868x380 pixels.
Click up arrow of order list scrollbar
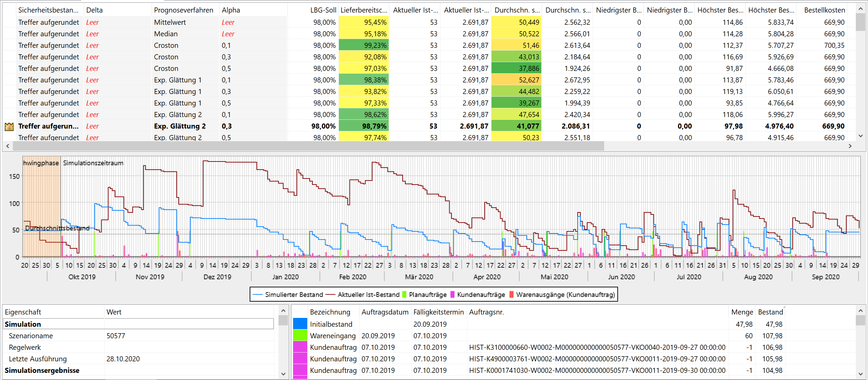tap(860, 311)
